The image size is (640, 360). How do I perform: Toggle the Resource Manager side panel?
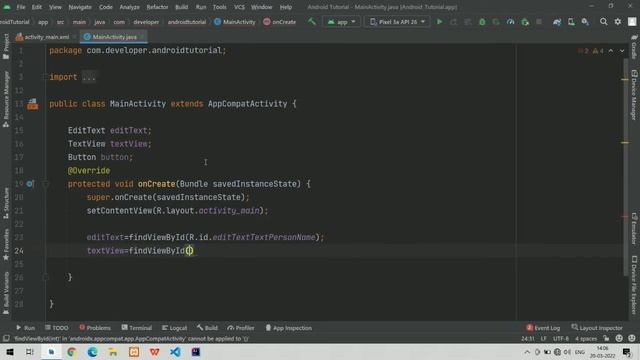coord(6,99)
